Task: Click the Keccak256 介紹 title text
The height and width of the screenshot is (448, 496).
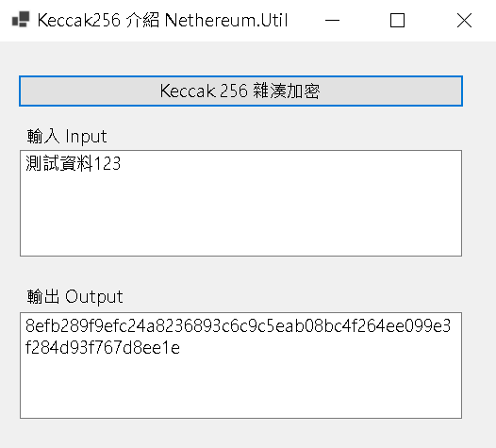Action: (98, 21)
